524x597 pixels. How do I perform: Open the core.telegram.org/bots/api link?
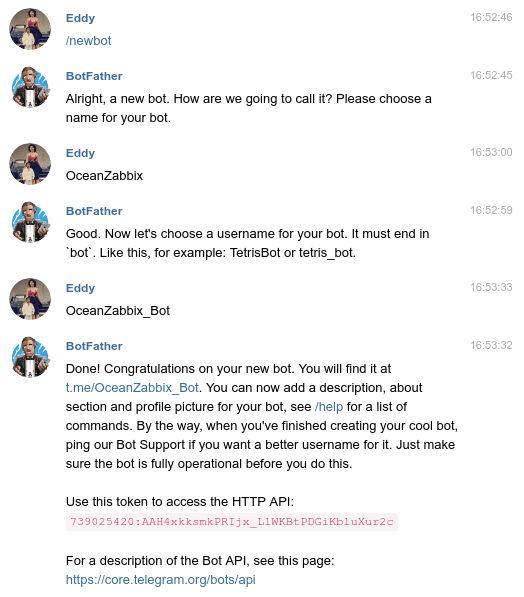[160, 579]
